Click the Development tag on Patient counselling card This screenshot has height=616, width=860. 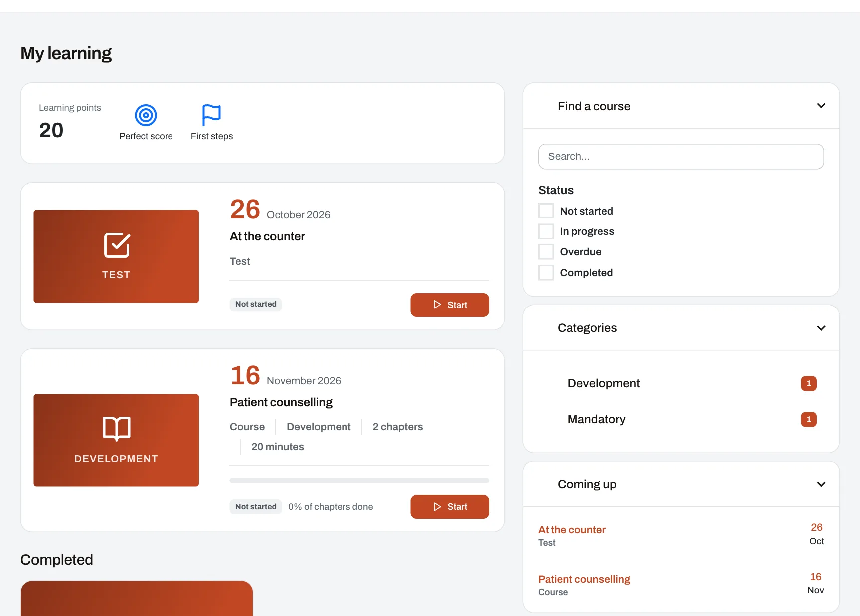click(319, 427)
